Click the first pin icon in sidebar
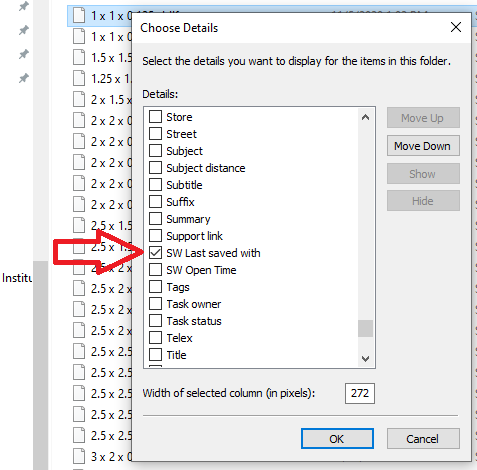 (23, 6)
